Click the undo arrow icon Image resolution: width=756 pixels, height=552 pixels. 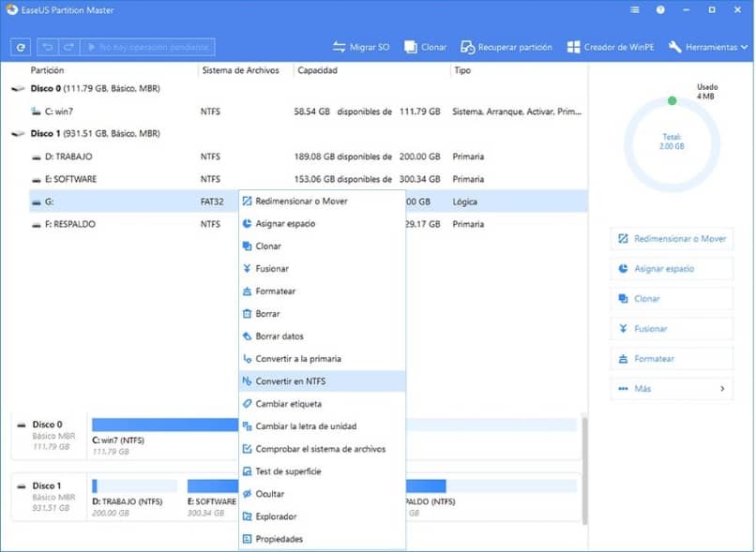[46, 46]
